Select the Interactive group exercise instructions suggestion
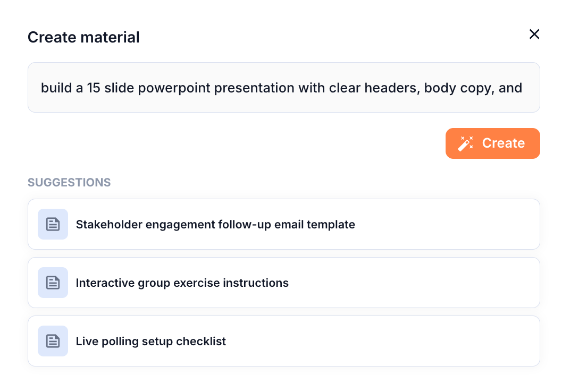Viewport: 570px width, 392px height. [284, 283]
